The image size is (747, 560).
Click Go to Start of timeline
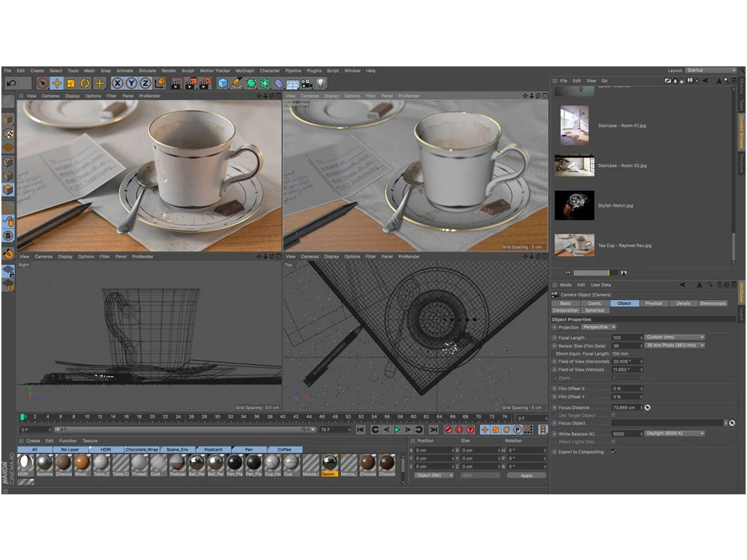(x=360, y=429)
